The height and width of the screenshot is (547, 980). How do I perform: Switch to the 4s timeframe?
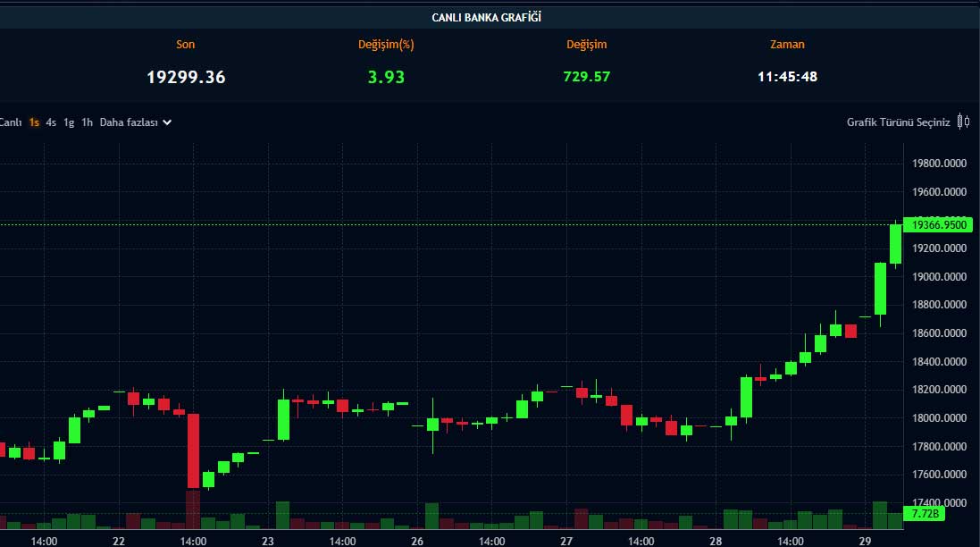click(x=51, y=122)
